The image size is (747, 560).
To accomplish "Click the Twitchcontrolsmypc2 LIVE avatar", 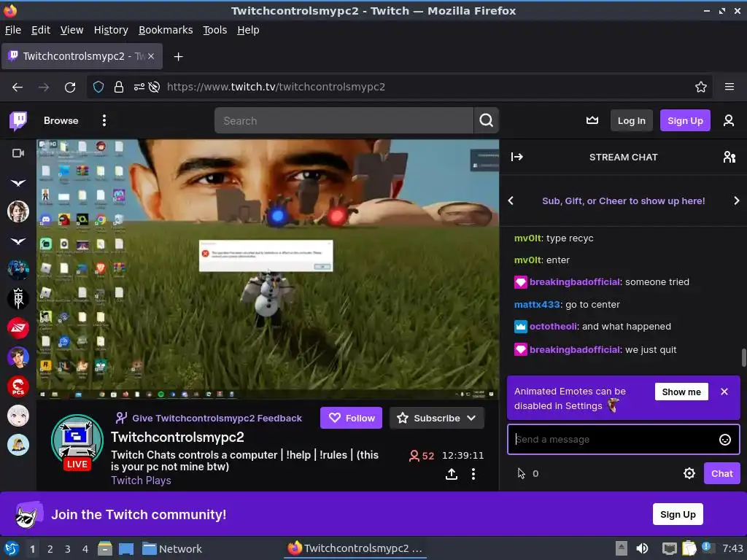I will 77,441.
